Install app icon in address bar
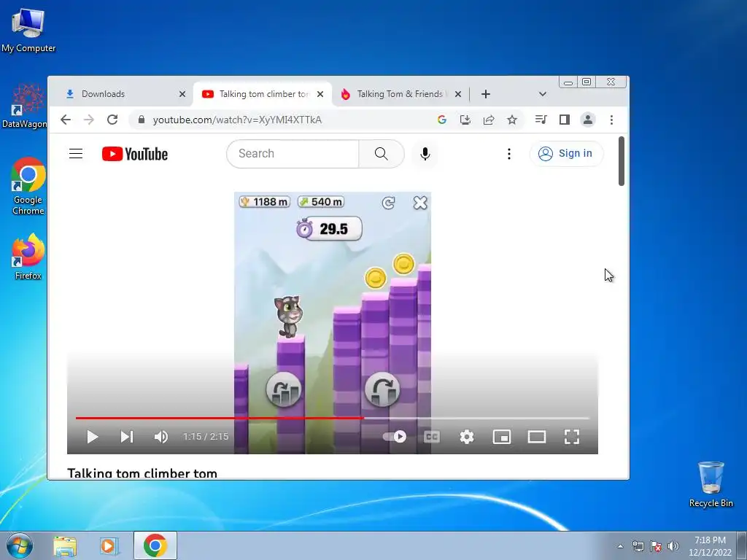Screen dimensions: 747x560 click(x=465, y=120)
